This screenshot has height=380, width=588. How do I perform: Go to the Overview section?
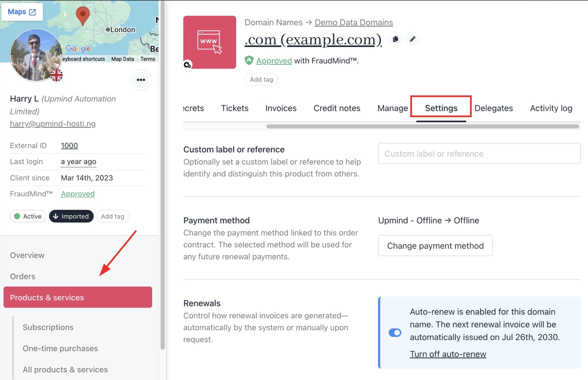tap(27, 255)
